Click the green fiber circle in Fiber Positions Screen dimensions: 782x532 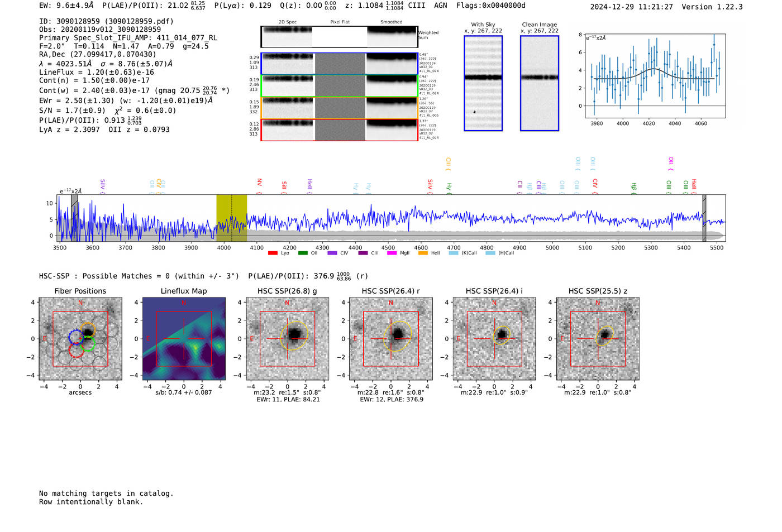[x=88, y=344]
